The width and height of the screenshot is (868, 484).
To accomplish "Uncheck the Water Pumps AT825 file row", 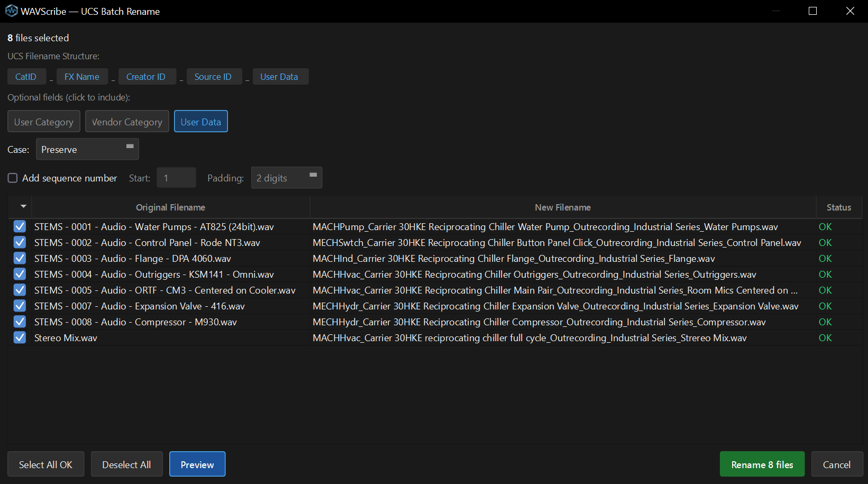I will point(20,226).
